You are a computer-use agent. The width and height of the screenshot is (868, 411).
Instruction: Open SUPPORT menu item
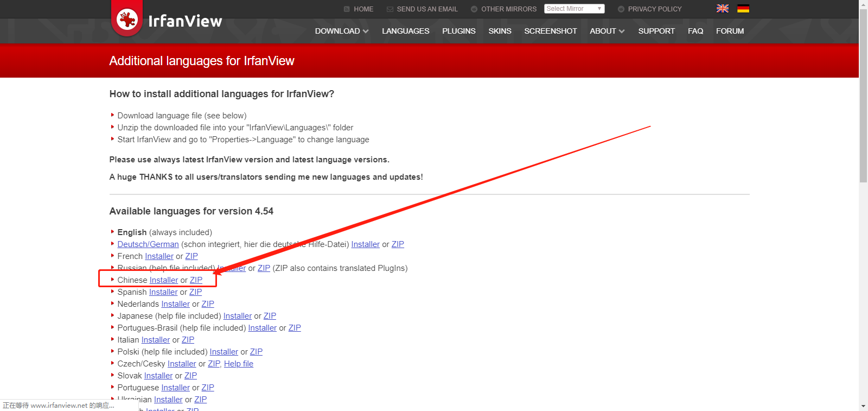coord(656,31)
